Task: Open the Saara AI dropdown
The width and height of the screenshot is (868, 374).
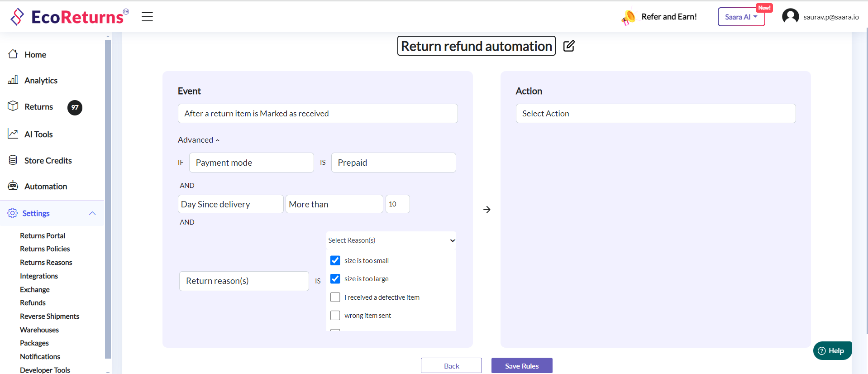Action: (741, 17)
